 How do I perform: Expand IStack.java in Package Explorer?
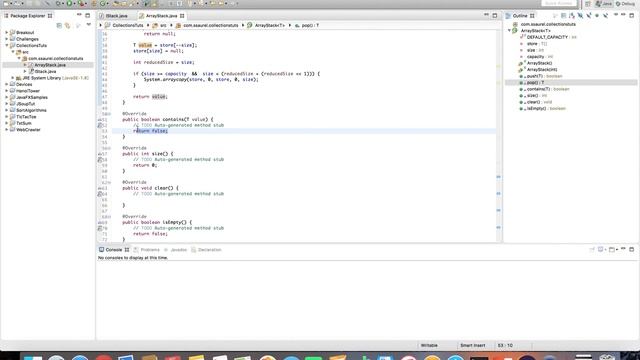pyautogui.click(x=25, y=71)
